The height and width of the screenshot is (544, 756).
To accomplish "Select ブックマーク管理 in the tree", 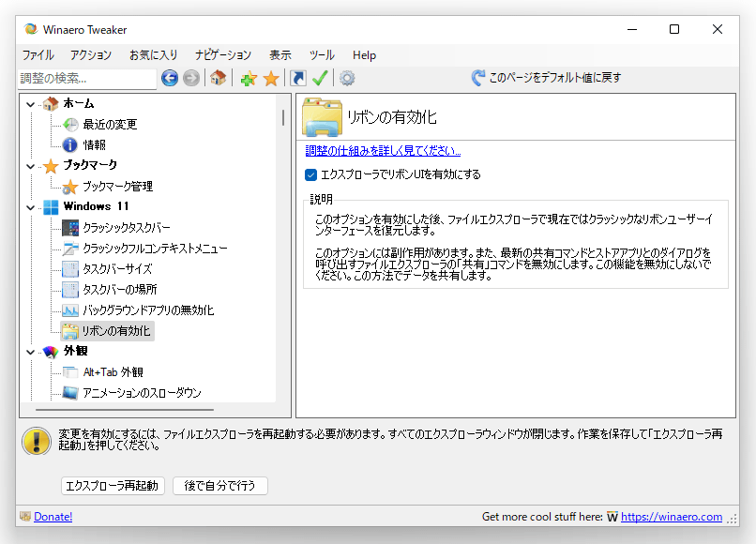I will click(117, 187).
